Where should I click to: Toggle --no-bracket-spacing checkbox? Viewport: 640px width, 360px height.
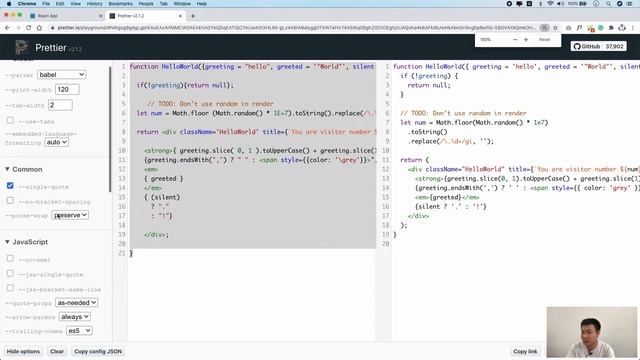[10, 200]
